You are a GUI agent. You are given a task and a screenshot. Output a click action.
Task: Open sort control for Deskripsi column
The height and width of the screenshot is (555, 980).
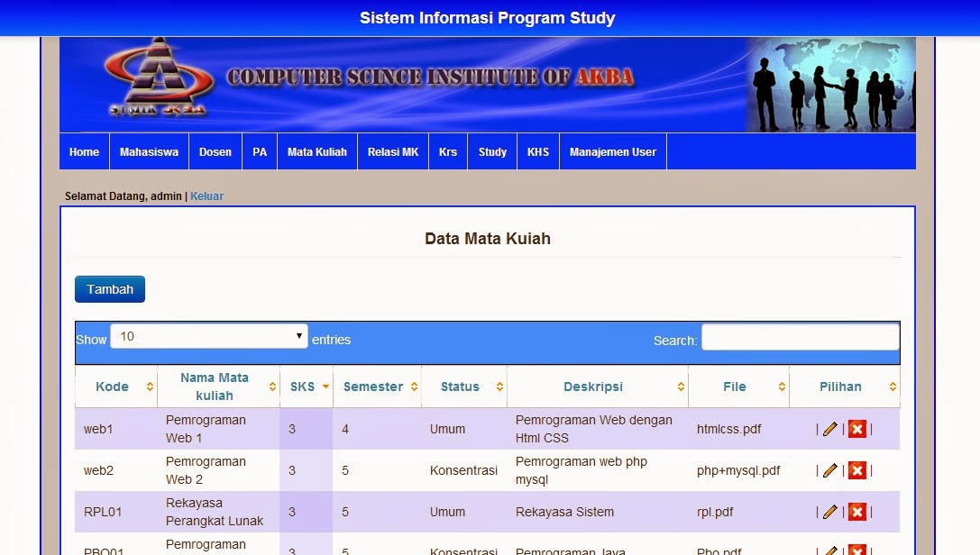pyautogui.click(x=682, y=386)
